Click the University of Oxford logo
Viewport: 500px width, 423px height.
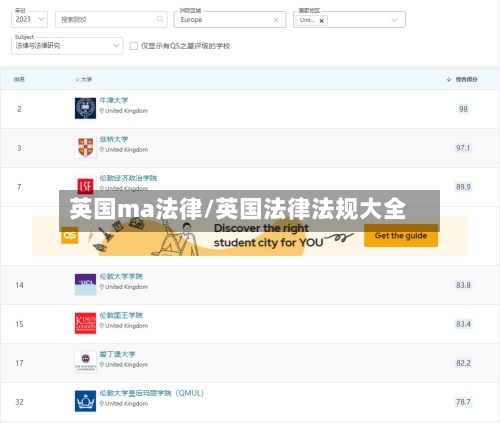pyautogui.click(x=85, y=108)
